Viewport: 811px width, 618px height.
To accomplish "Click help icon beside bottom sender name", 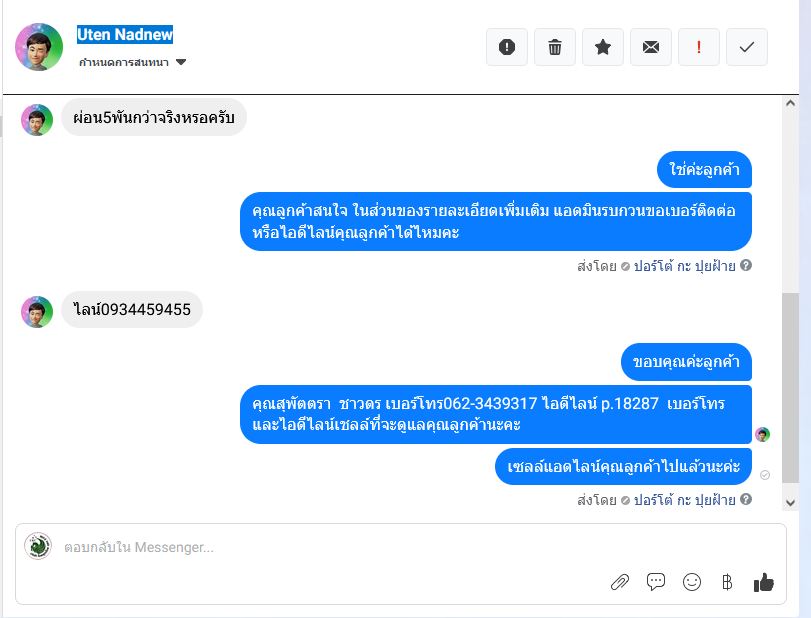I will [745, 500].
